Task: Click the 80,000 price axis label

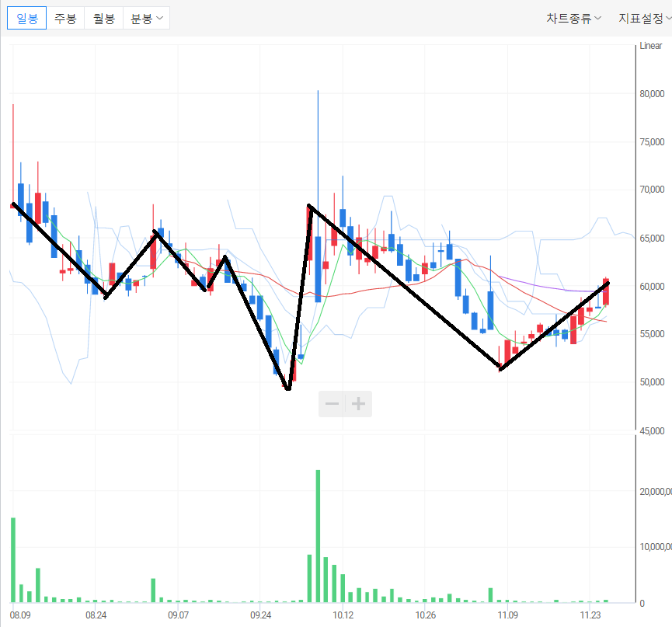Action: [x=652, y=93]
